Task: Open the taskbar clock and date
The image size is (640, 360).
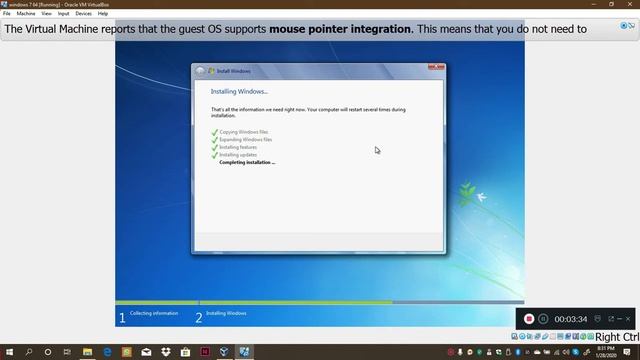Action: [606, 352]
